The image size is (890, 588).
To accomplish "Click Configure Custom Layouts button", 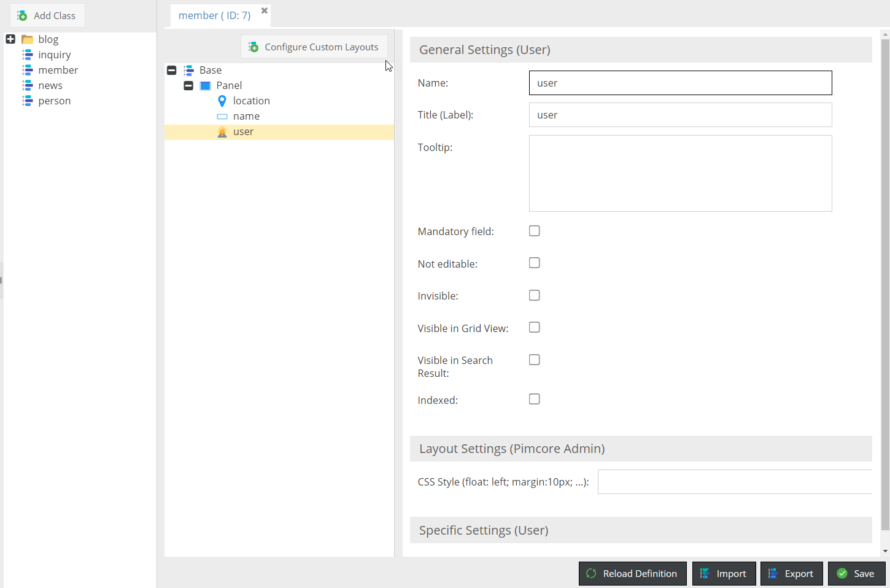I will click(x=314, y=47).
